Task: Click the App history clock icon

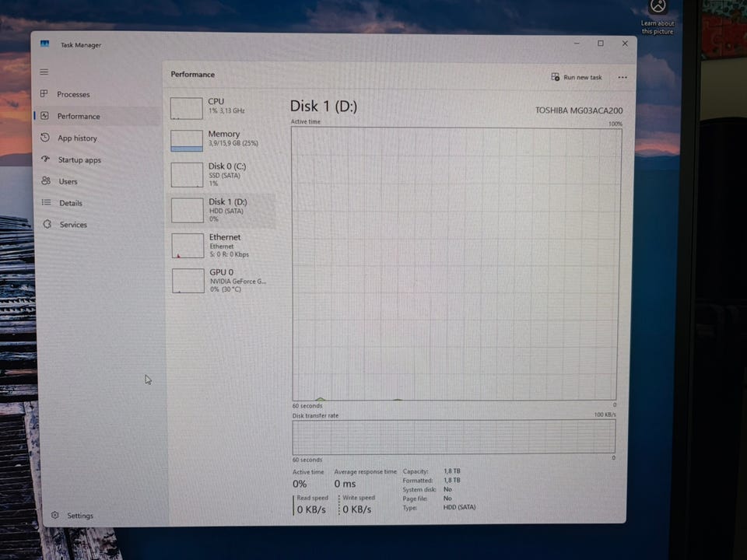Action: 45,138
